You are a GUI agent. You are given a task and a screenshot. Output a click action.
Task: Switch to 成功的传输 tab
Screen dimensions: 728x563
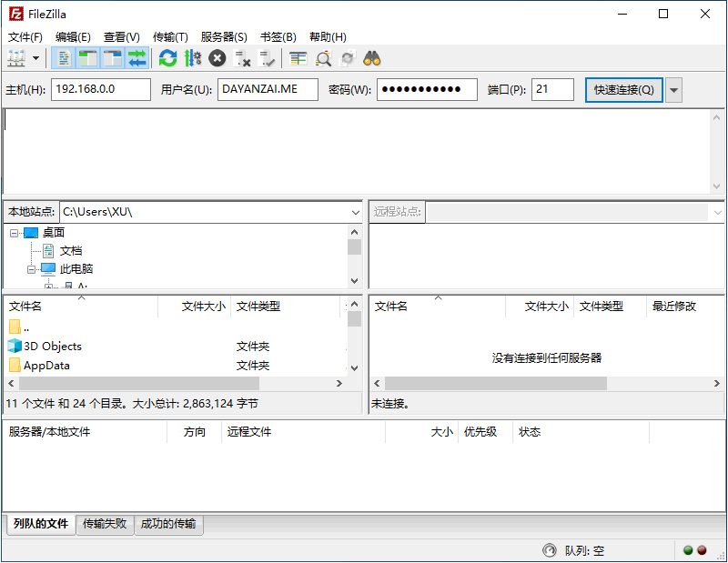pos(168,524)
